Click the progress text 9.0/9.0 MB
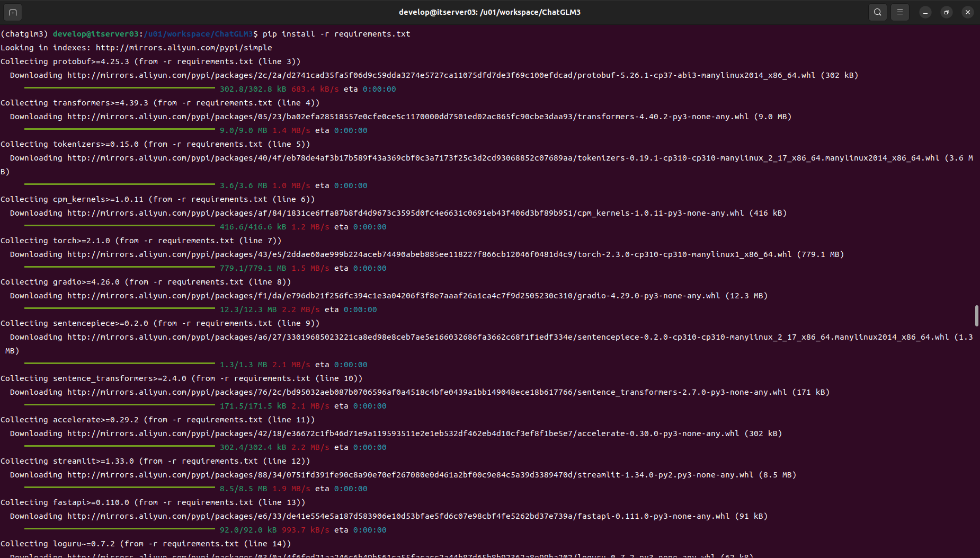Image resolution: width=980 pixels, height=558 pixels. click(x=244, y=130)
